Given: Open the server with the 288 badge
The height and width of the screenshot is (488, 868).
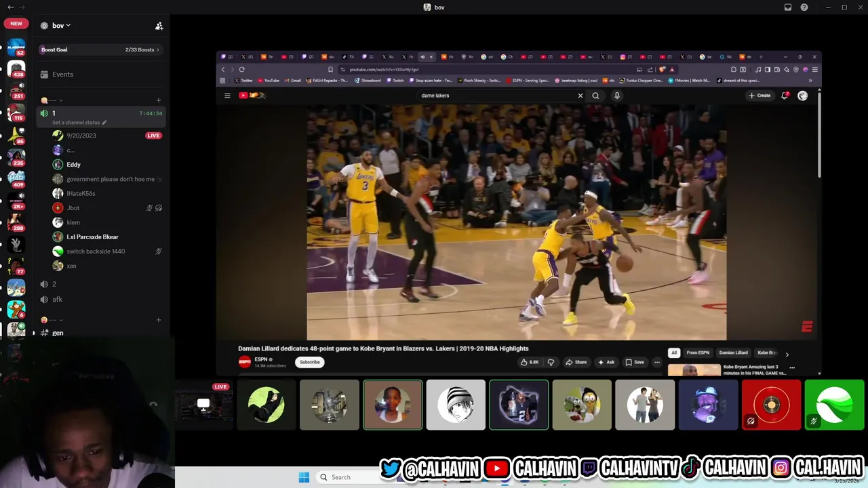Looking at the screenshot, I should (x=16, y=222).
